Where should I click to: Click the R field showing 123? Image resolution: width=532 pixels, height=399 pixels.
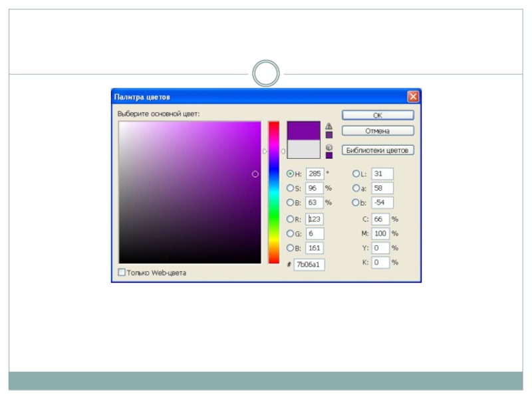coord(314,219)
